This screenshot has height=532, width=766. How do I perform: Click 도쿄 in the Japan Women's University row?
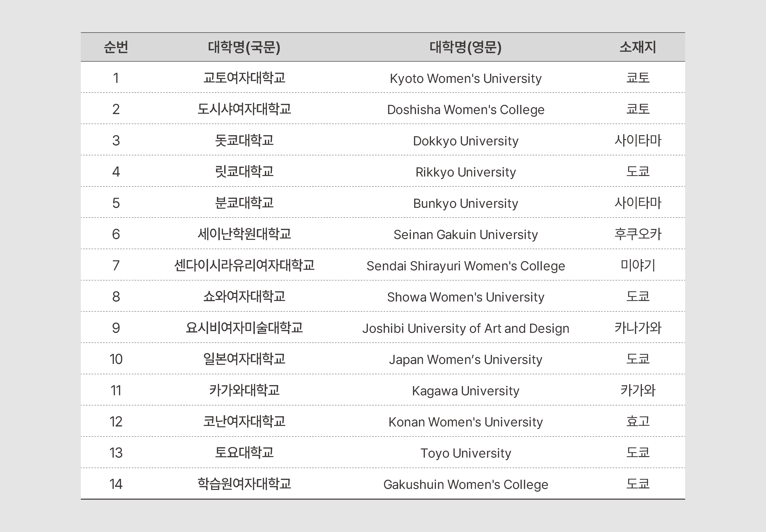click(x=638, y=359)
